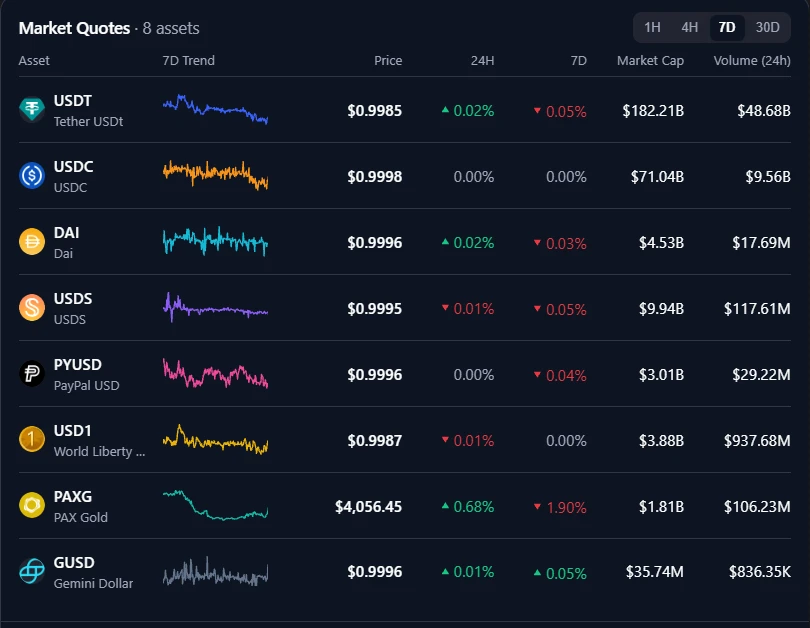Click the PAX Gold coin icon
The width and height of the screenshot is (810, 628).
coord(32,505)
